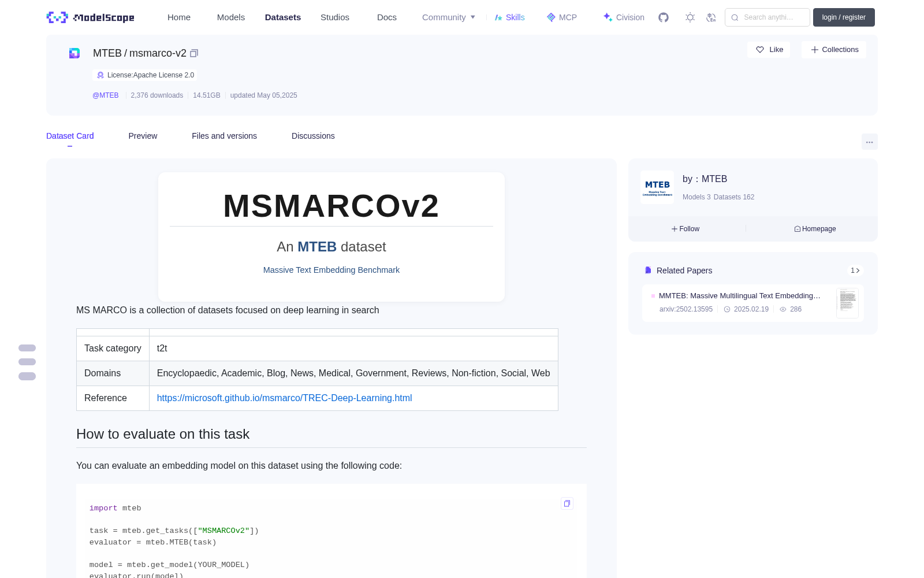Open the Models menu item
Viewport: 924px width, 578px height.
(231, 17)
